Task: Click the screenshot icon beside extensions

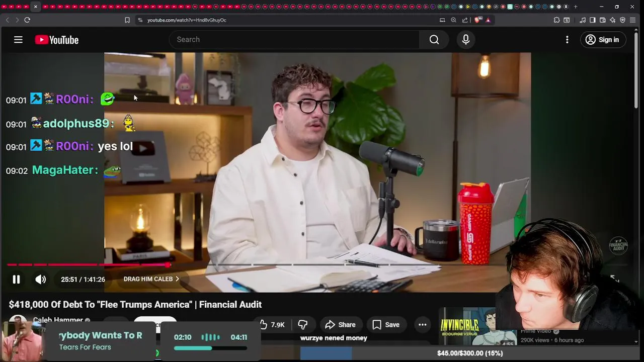Action: 567,20
